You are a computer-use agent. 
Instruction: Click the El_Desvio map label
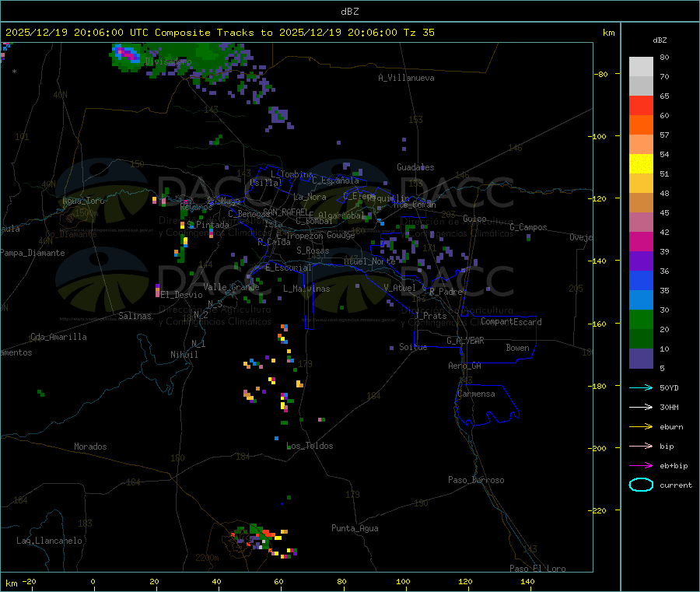coord(182,295)
